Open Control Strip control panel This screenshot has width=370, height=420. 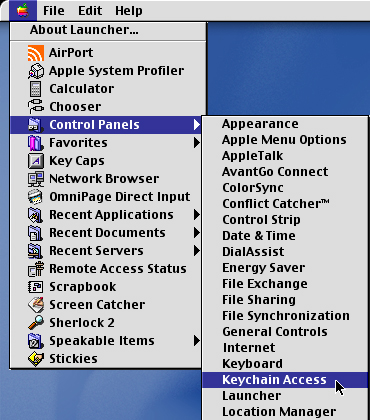[285, 220]
